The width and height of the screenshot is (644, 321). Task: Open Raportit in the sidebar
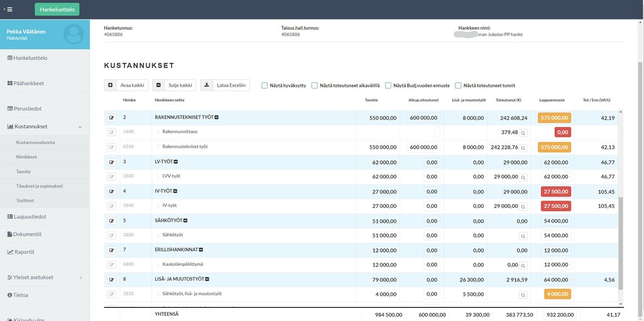(x=24, y=252)
